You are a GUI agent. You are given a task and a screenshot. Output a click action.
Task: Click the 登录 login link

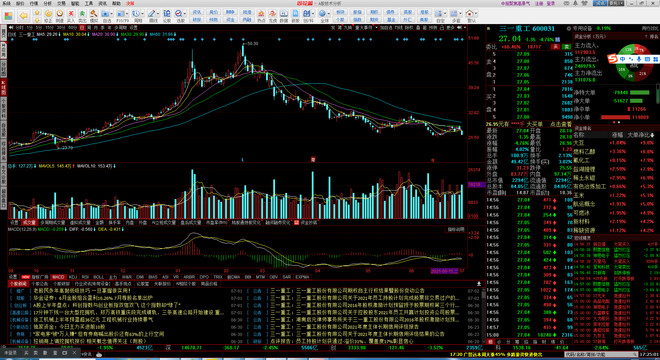tap(550, 3)
